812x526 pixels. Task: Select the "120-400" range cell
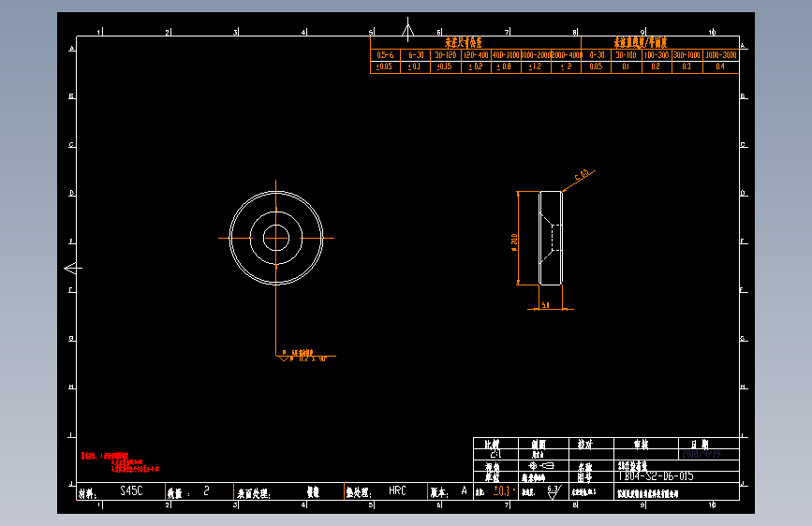click(x=476, y=55)
